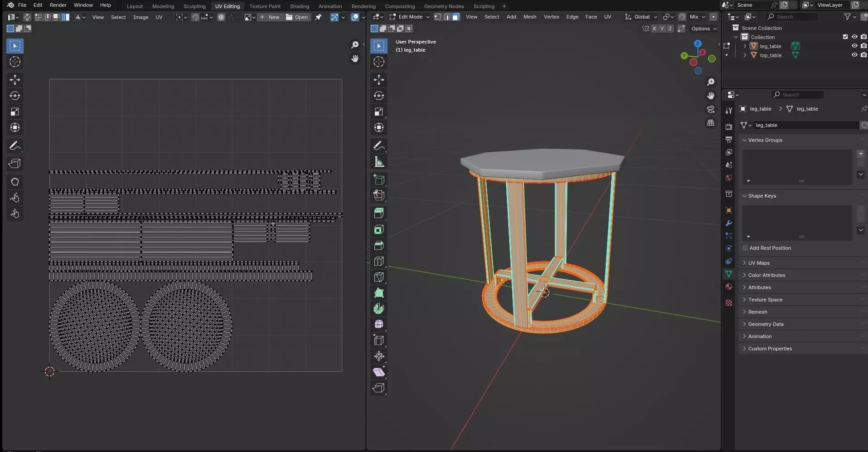Select the Cursor tool in the 3D viewport
The image size is (868, 452).
pos(379,62)
